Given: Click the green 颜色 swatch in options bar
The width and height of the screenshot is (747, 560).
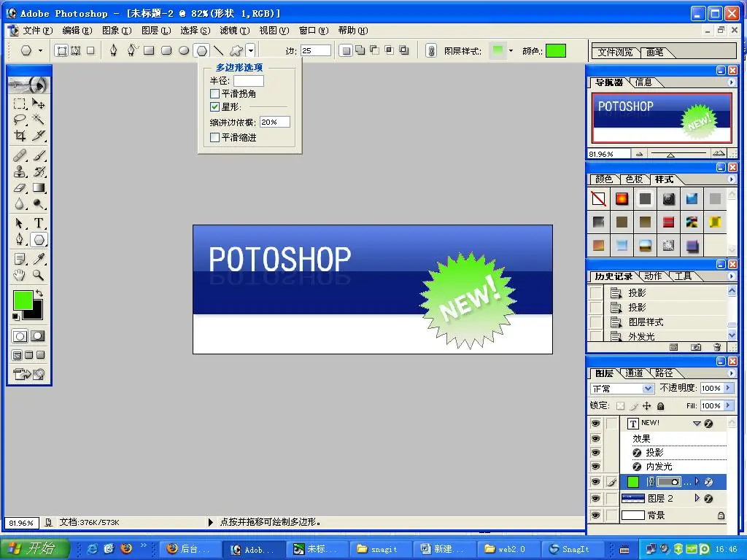Looking at the screenshot, I should point(555,50).
